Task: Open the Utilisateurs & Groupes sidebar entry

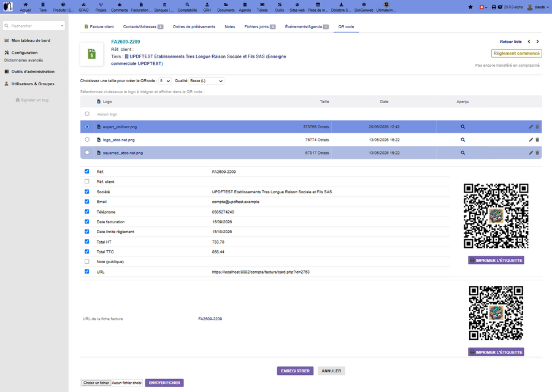Action: pos(33,84)
